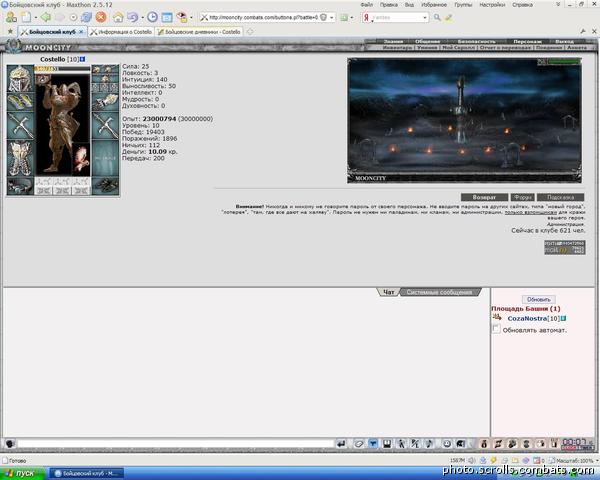
Task: Click the new tab button after tabs
Action: (x=250, y=32)
